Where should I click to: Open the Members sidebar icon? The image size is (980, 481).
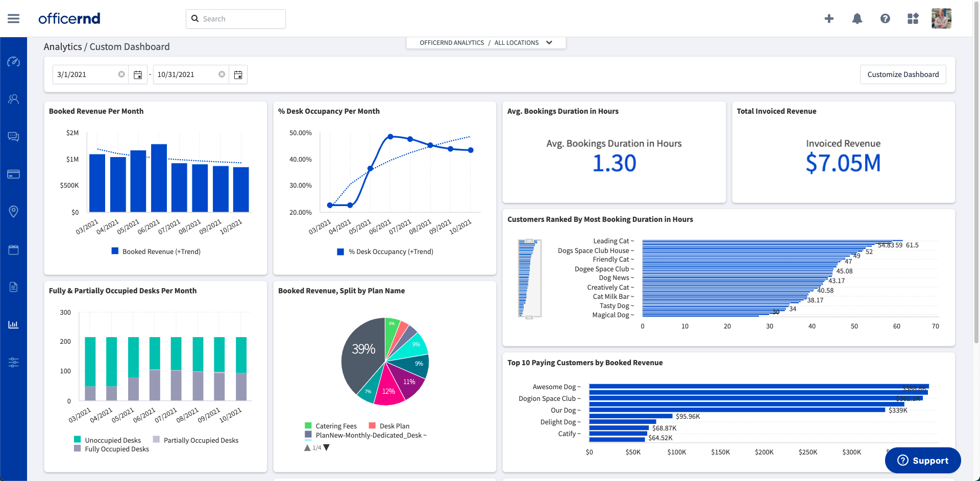click(13, 99)
